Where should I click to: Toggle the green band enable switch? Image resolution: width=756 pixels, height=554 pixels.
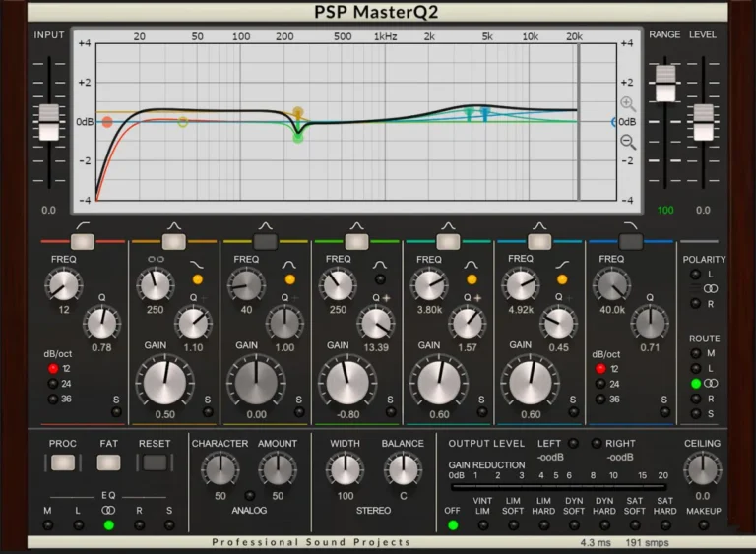coord(356,241)
